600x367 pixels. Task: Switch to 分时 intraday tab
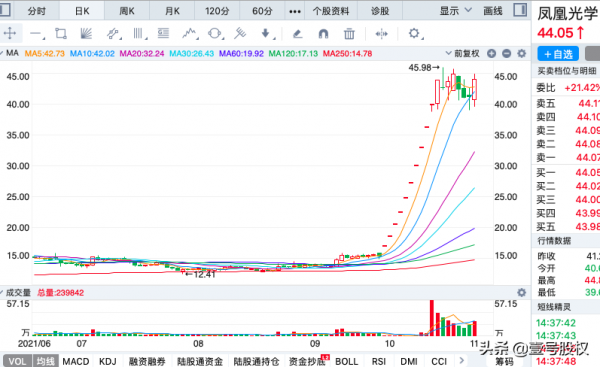coord(36,11)
